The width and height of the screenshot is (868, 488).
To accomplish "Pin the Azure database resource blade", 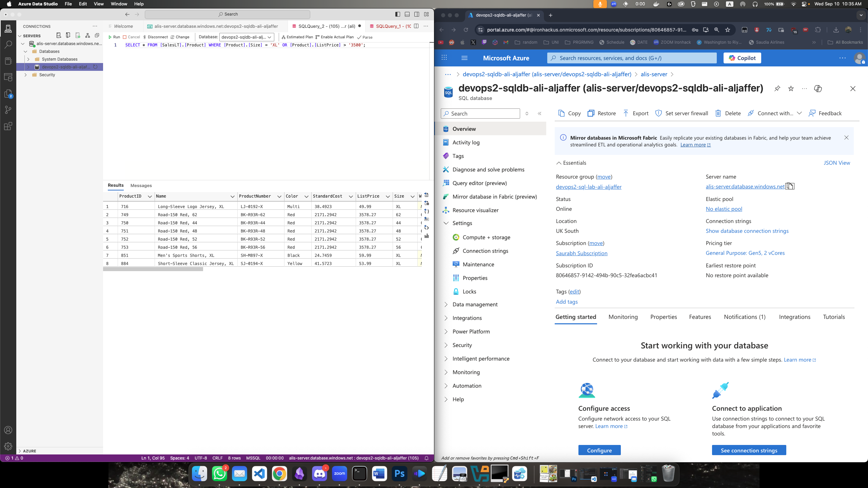I will pyautogui.click(x=777, y=88).
